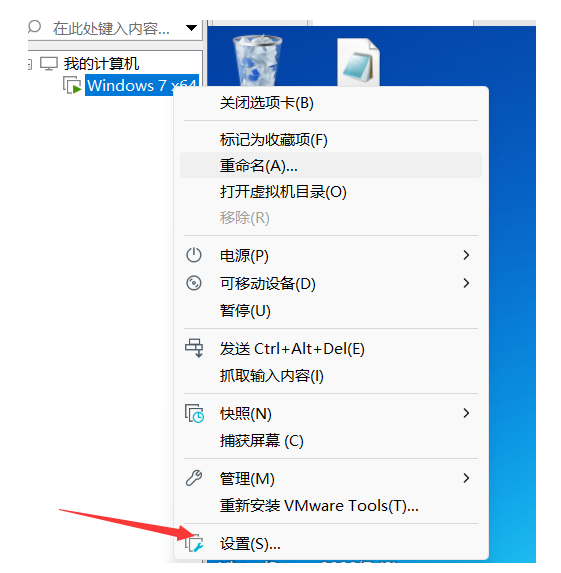Expand the 快照(N) submenu arrow

[466, 413]
